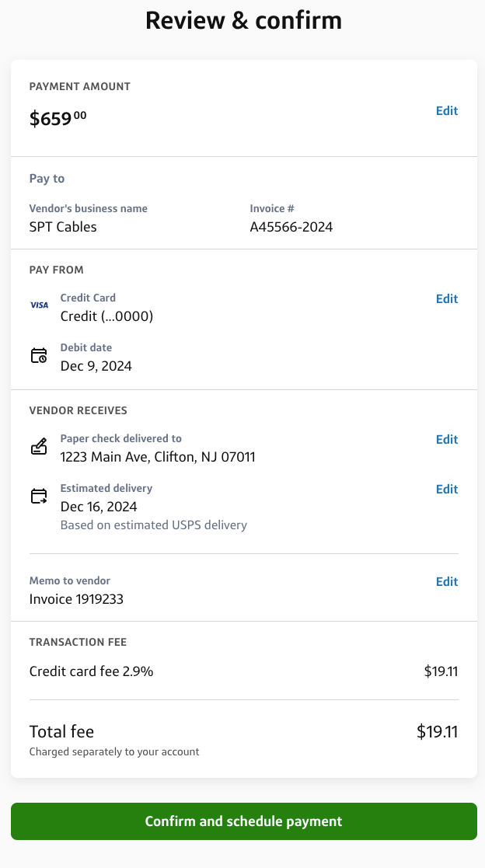Screen dimensions: 485x868
Task: Click the $659.00 payment amount
Action: click(58, 119)
